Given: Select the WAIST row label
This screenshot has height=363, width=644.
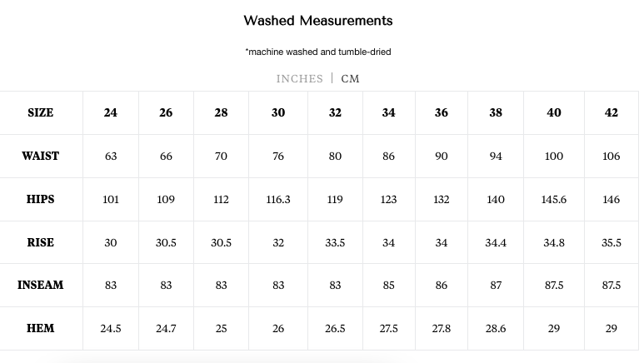Looking at the screenshot, I should [40, 156].
